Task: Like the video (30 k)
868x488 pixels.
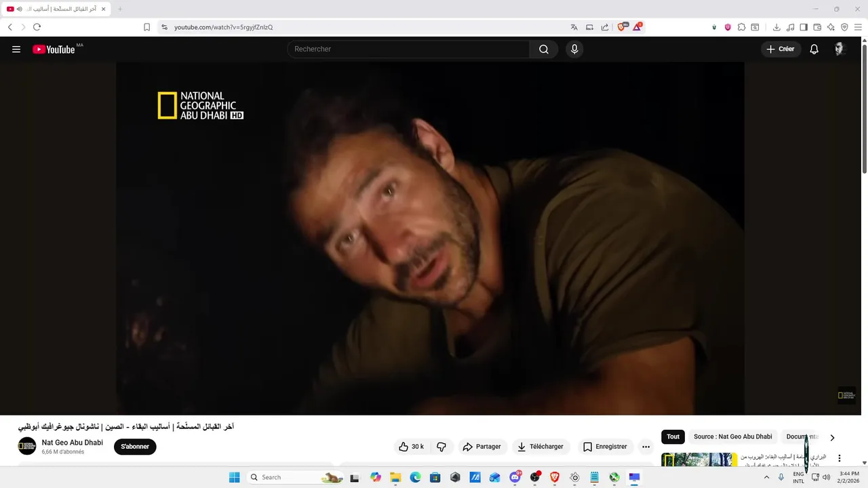Action: click(x=412, y=447)
